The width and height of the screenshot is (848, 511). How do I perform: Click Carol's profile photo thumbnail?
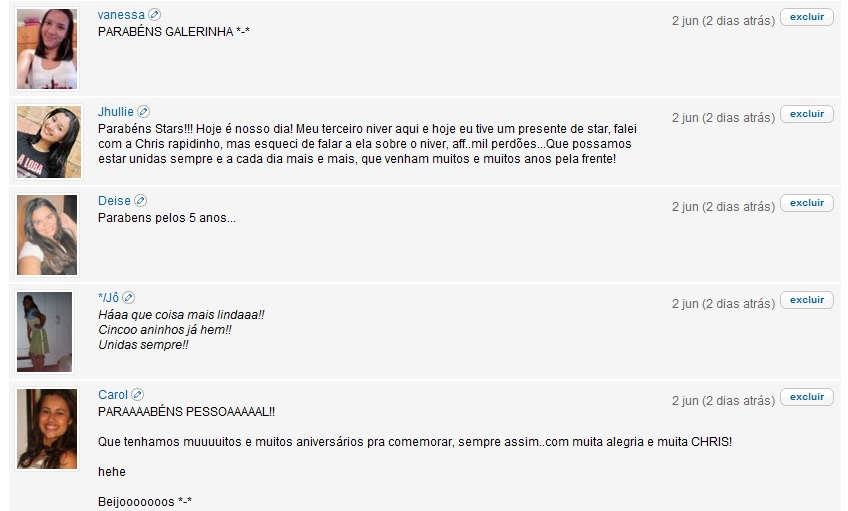(x=47, y=428)
